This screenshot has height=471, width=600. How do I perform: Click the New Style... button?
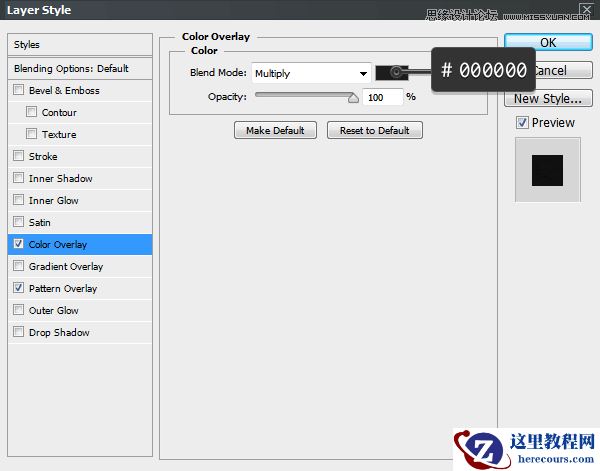coord(548,98)
